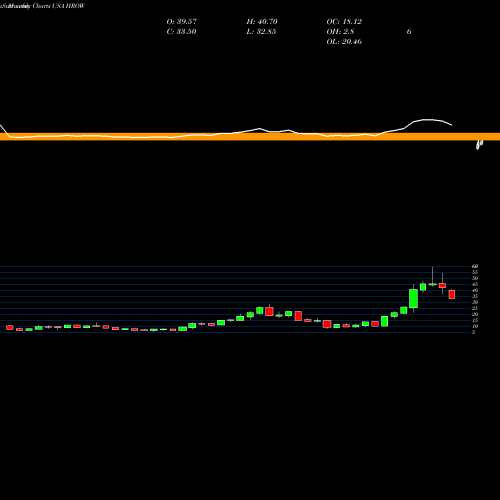Click the 'OH: 2.8' reading
Viewport: 500px width, 500px height.
(x=340, y=32)
